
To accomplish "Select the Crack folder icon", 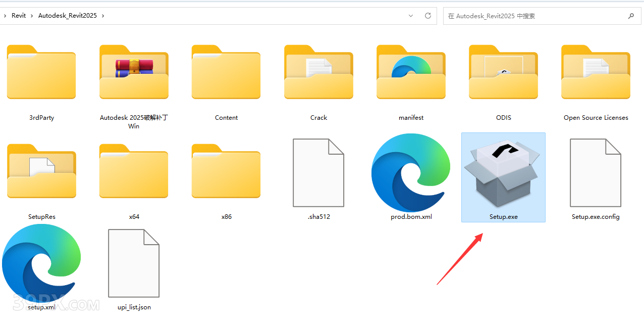I will (318, 72).
